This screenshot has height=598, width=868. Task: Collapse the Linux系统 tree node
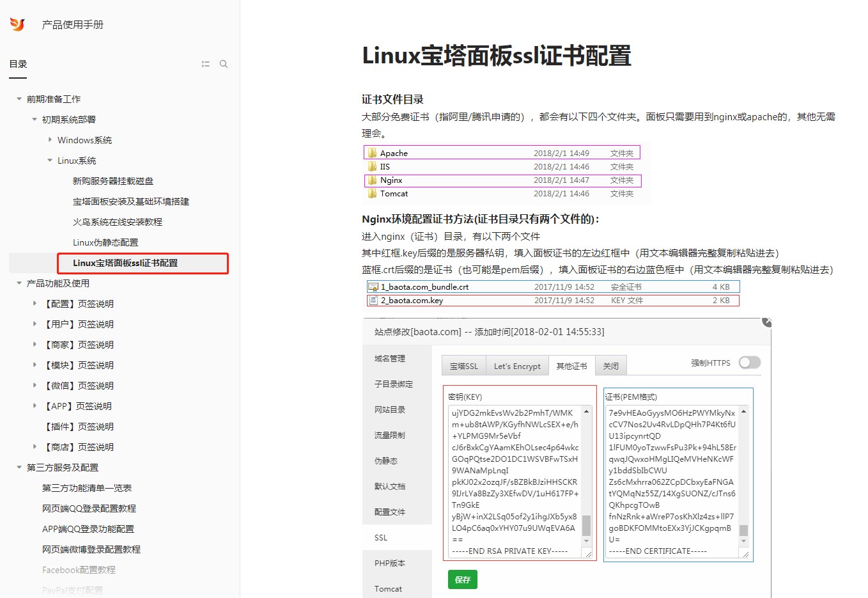pyautogui.click(x=50, y=161)
